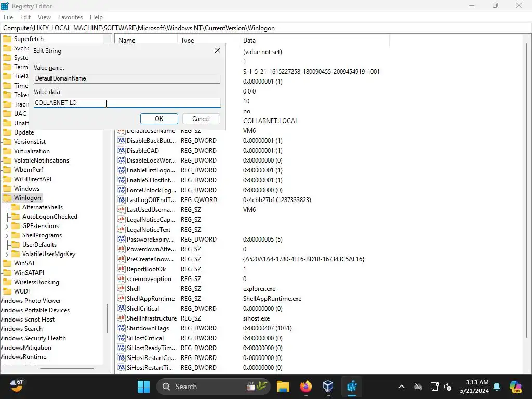Viewport: 532px width, 399px height.
Task: Click the LastUsedUsername string icon
Action: [x=122, y=210]
